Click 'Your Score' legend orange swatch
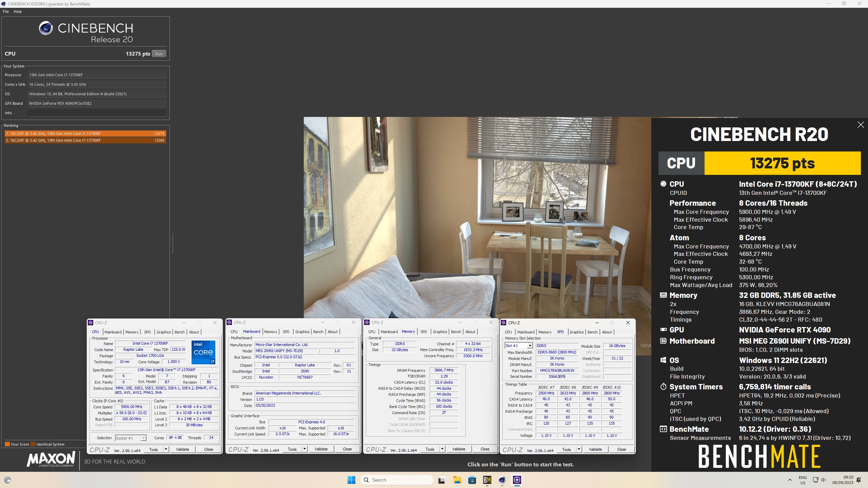 [x=7, y=444]
